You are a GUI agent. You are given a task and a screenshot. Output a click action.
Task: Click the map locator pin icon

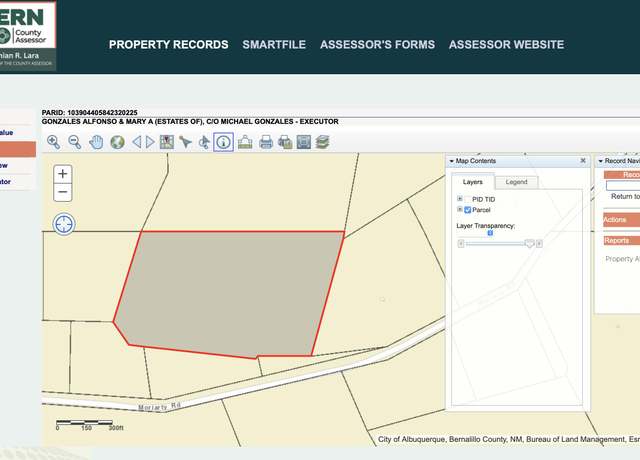pyautogui.click(x=167, y=142)
